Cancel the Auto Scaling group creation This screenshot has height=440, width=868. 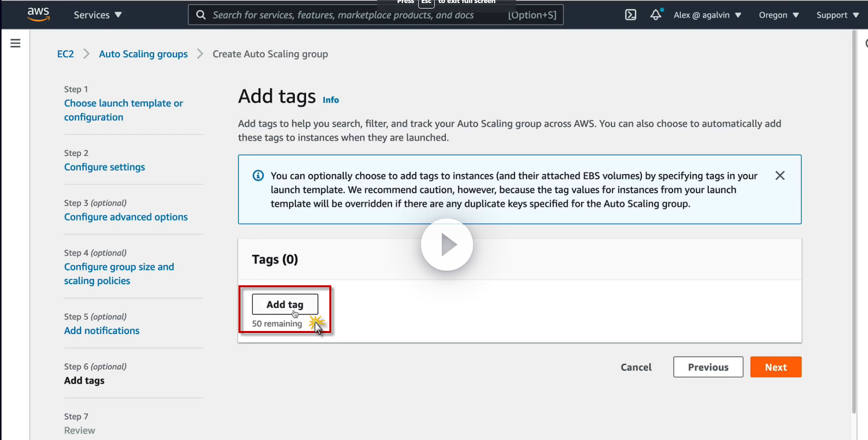(x=636, y=367)
